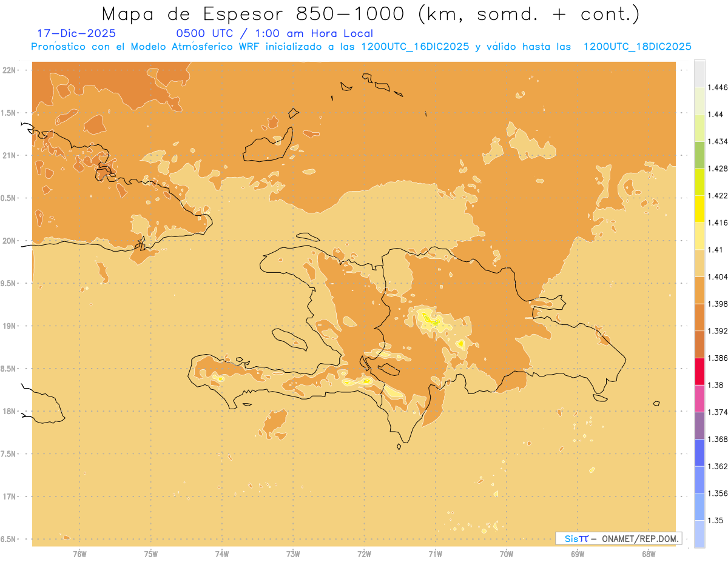Click the colorbar value "1.368"
The image size is (728, 562).
pos(718,439)
